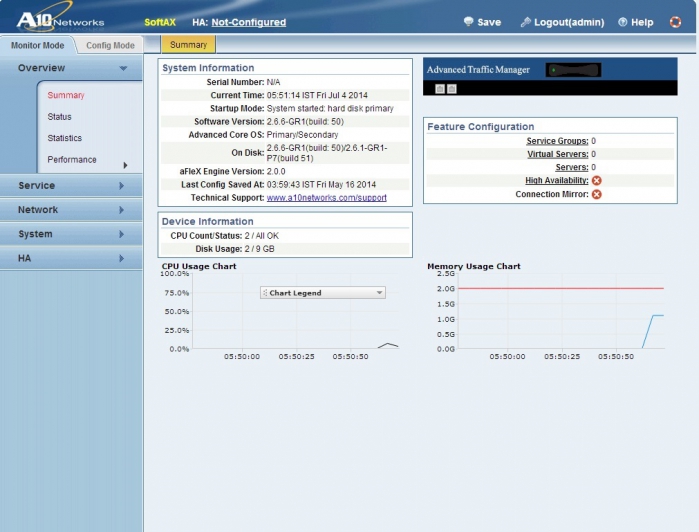Expand the HA menu section
This screenshot has width=699, height=532.
(121, 258)
